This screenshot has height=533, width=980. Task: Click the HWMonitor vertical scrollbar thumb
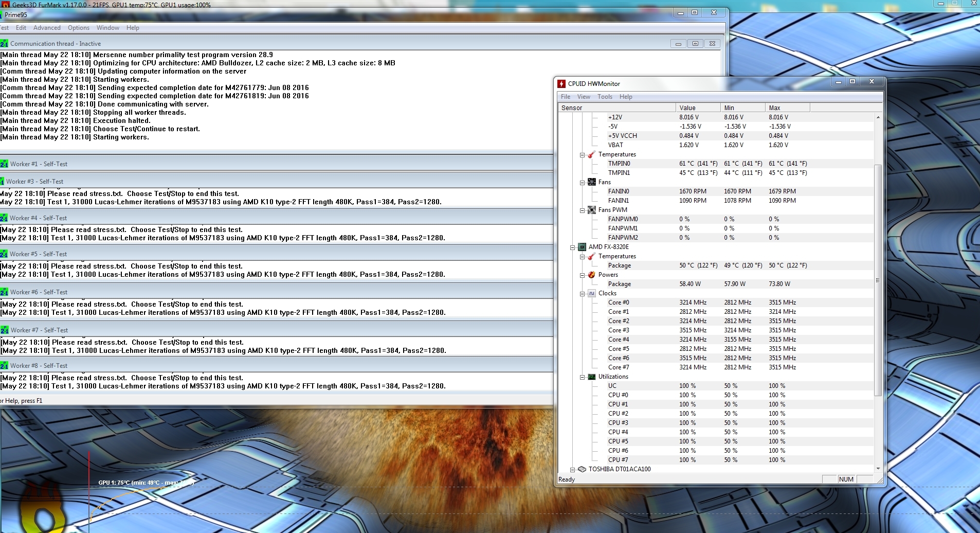point(878,280)
